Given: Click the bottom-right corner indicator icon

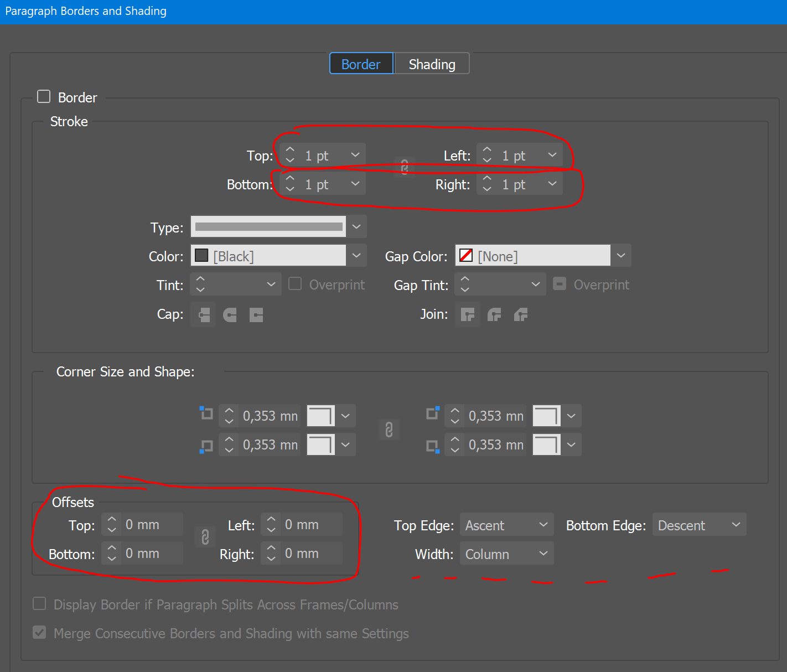Looking at the screenshot, I should [x=433, y=446].
